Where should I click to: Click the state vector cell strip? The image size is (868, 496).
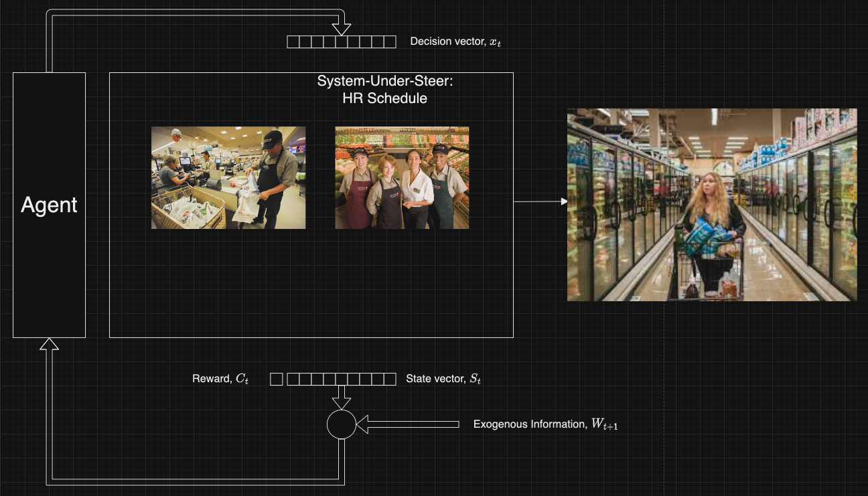click(341, 380)
